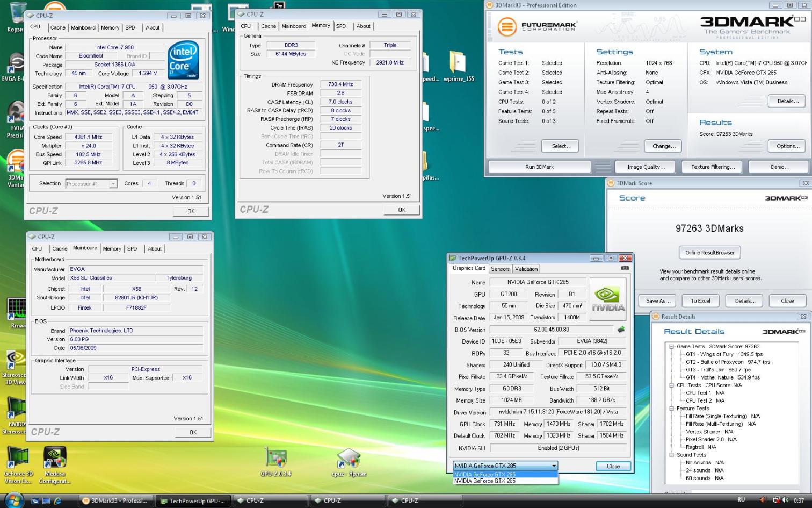Click the TechPowerUp GPU-Z taskbar button
812x508 pixels.
pyautogui.click(x=193, y=500)
